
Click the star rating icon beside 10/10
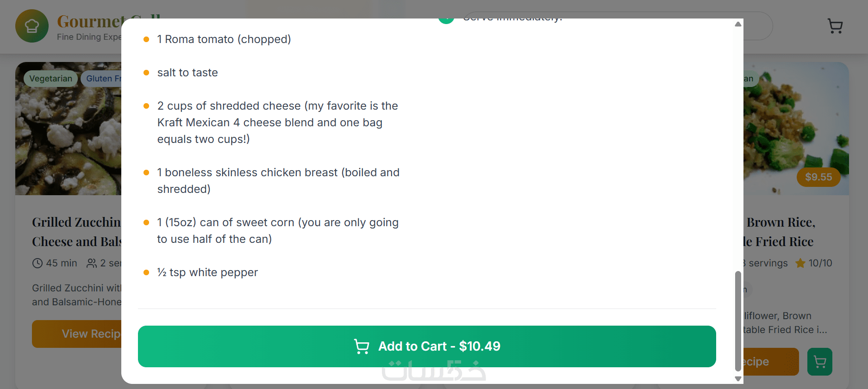800,263
